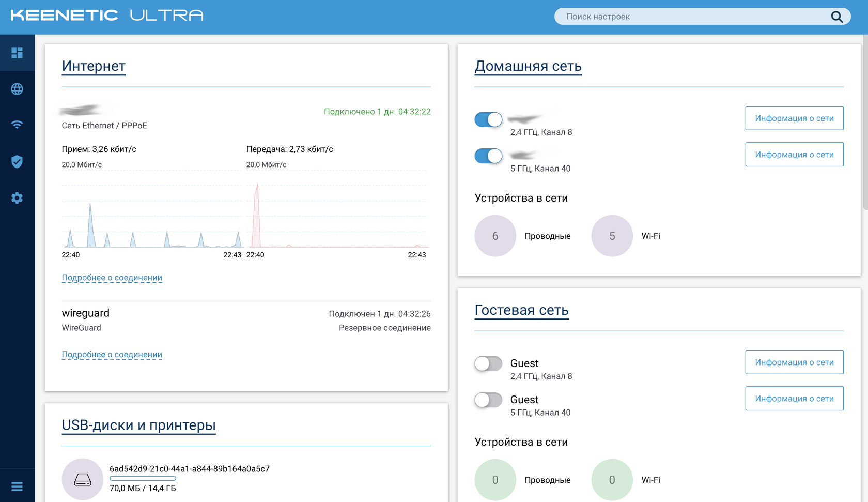Viewport: 868px width, 502px height.
Task: Click the USB disk usage bar
Action: pos(143,479)
